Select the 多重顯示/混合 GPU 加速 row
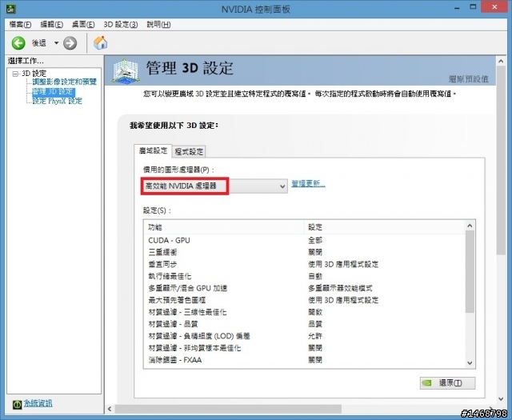This screenshot has width=512, height=420. pos(304,288)
